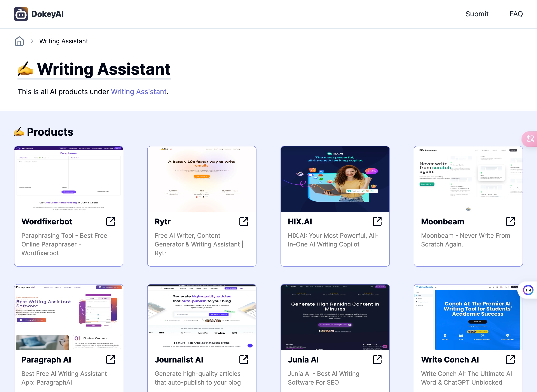
Task: Click the Rytr screenshot thumbnail
Action: (202, 179)
